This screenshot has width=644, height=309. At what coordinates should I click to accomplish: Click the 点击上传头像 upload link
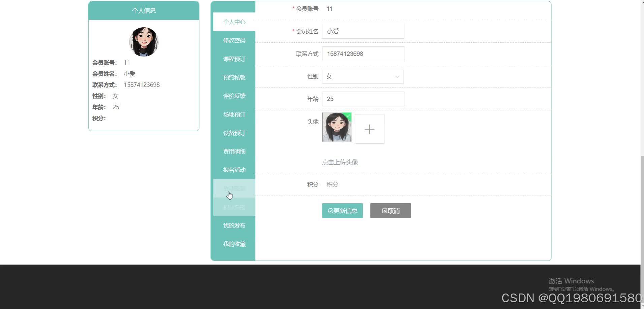(x=340, y=162)
